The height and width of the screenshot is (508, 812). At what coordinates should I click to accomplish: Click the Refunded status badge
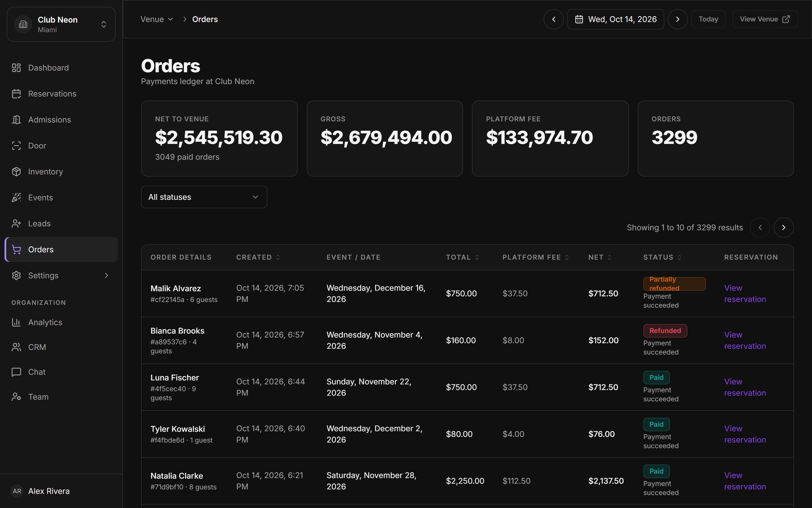(x=665, y=331)
